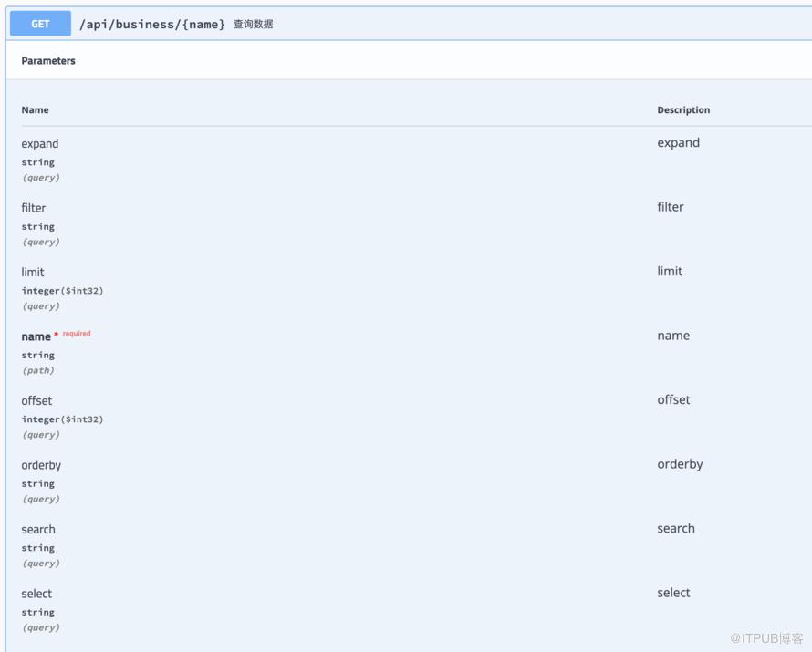The image size is (812, 652).
Task: Select the offset text in Description column
Action: [x=673, y=400]
